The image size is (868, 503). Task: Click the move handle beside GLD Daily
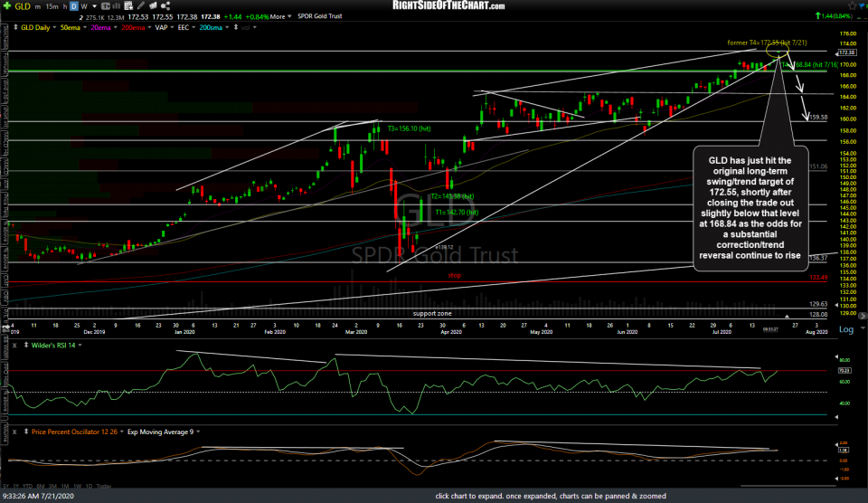point(15,28)
